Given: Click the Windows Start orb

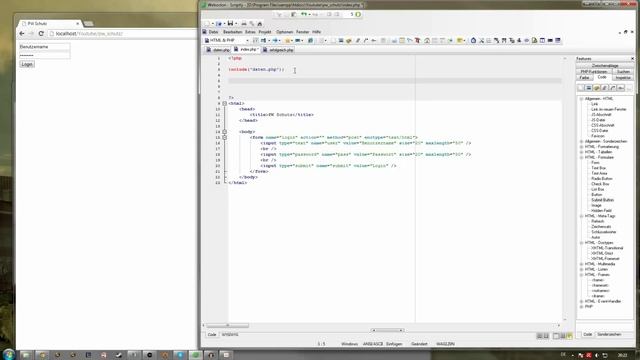Looking at the screenshot, I should coord(9,354).
